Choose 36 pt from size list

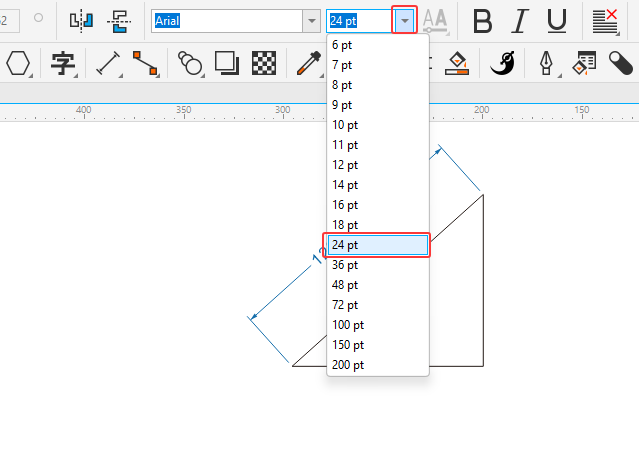tap(378, 265)
